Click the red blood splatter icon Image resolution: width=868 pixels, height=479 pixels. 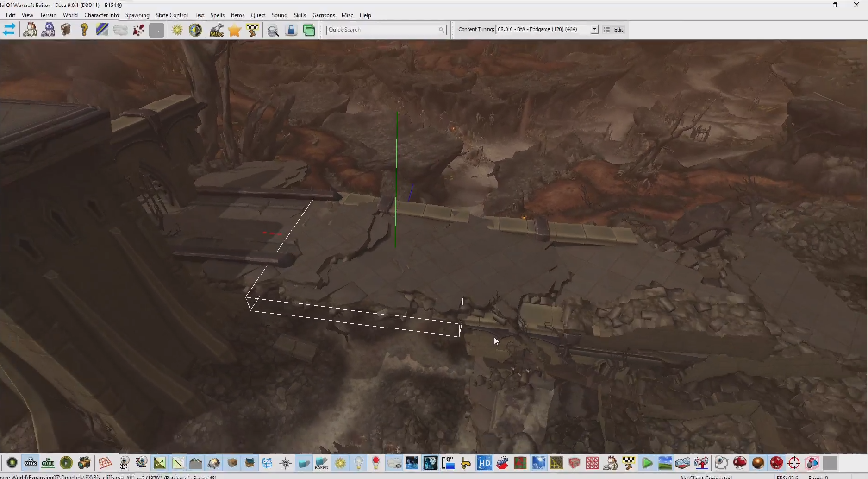click(138, 30)
